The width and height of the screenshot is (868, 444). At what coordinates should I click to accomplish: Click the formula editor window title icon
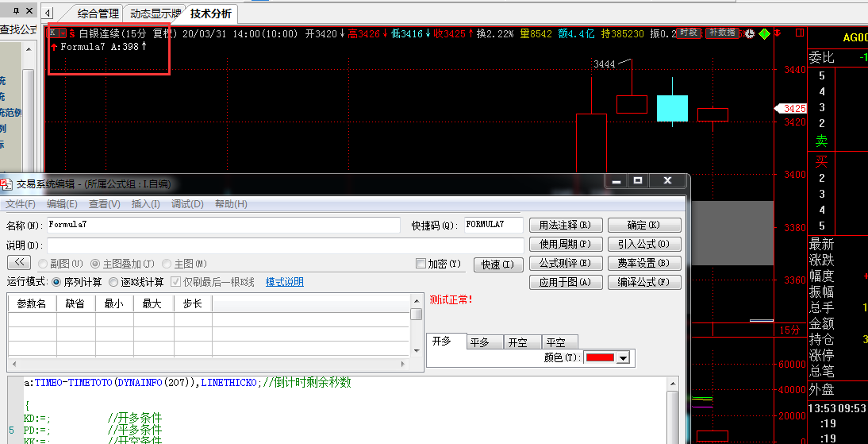tap(6, 183)
